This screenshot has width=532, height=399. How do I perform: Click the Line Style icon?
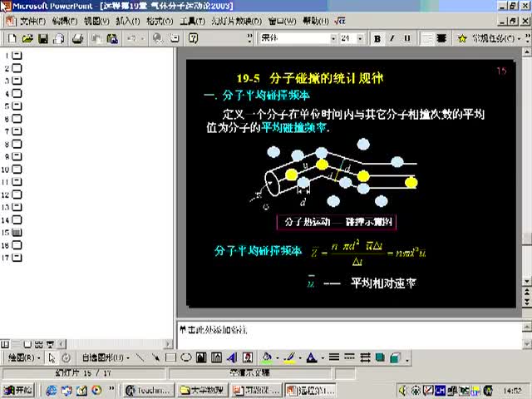coord(334,357)
